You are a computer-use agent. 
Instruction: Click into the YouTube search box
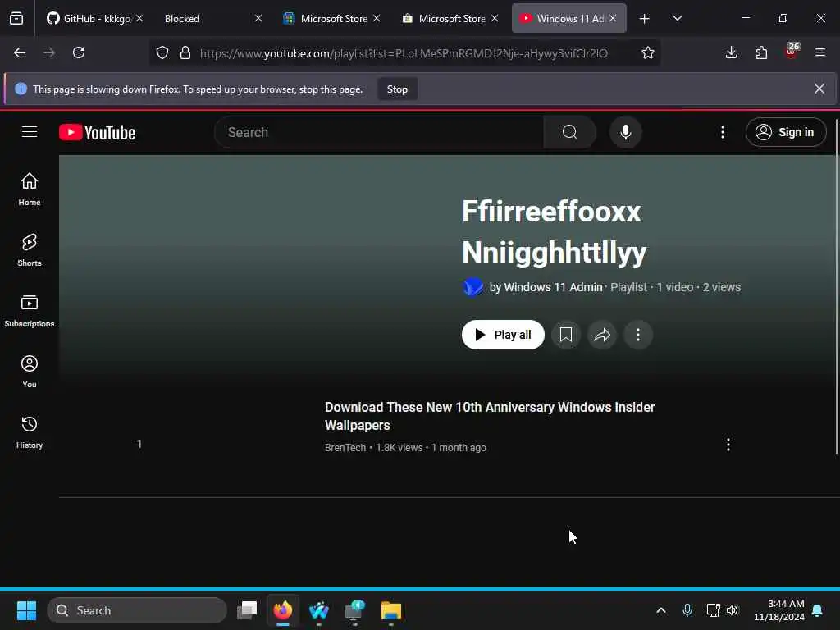(x=379, y=132)
